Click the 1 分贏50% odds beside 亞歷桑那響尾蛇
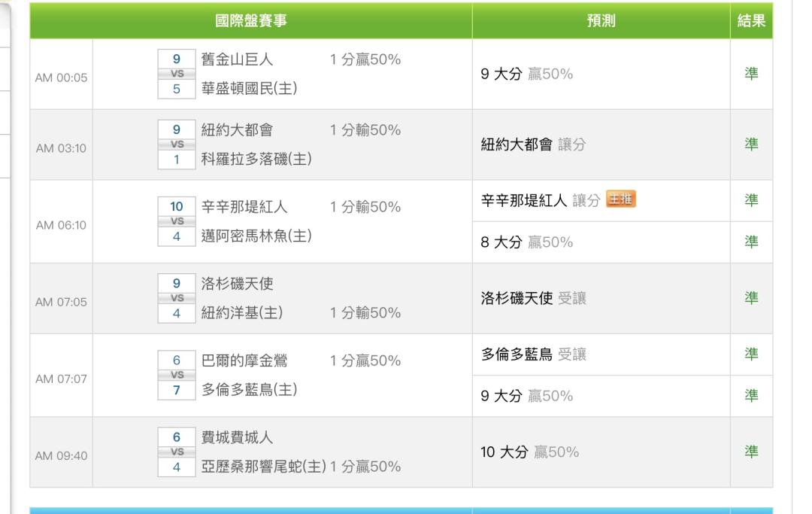812x514 pixels. (x=365, y=467)
